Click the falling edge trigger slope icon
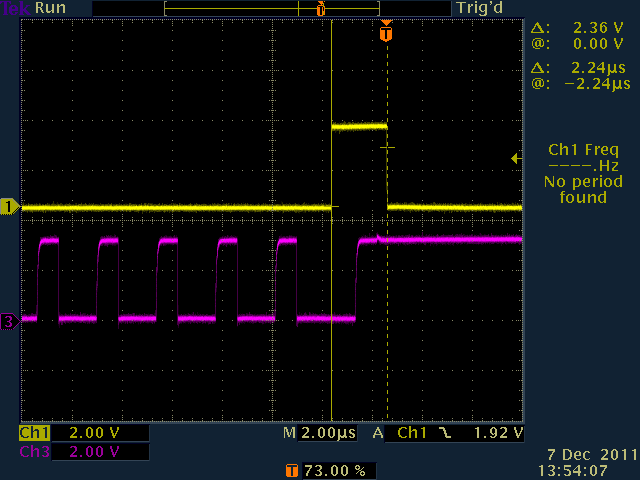 [445, 433]
